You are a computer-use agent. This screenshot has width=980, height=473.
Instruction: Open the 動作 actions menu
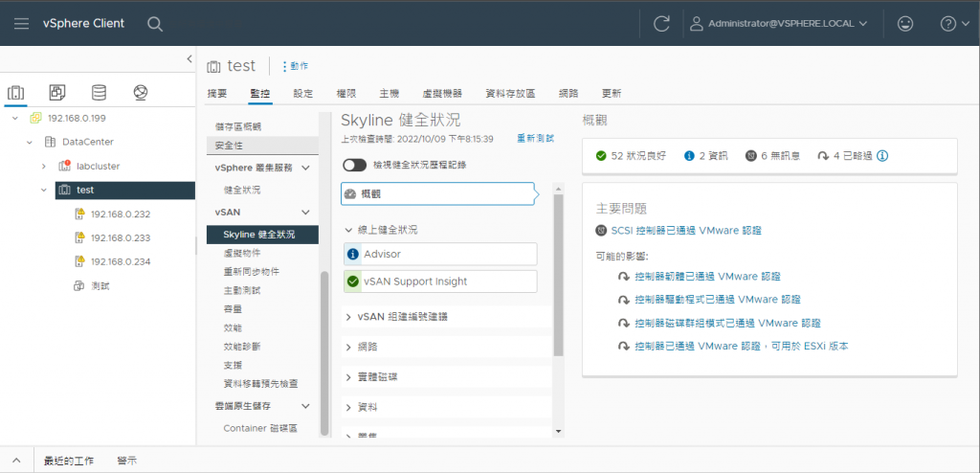(296, 66)
